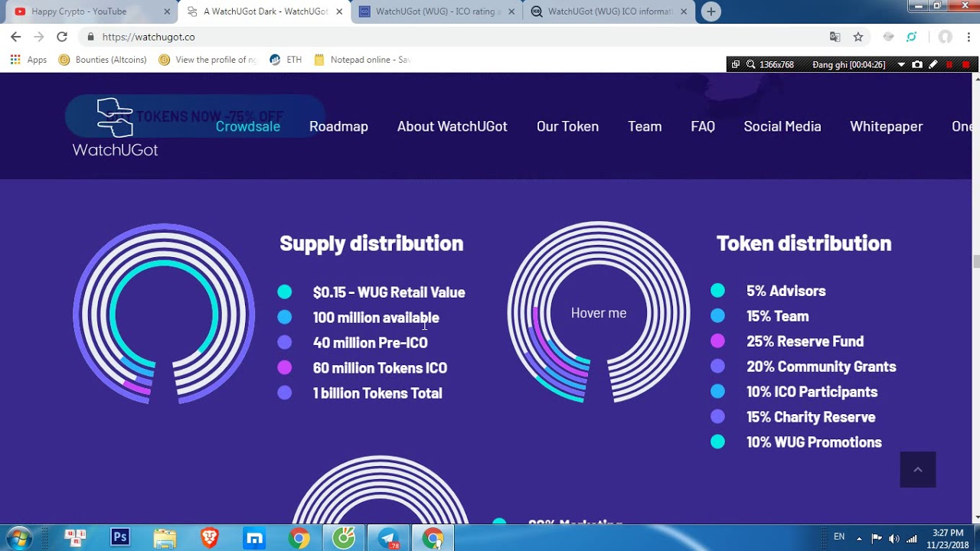The height and width of the screenshot is (551, 980).
Task: Close the WatchUGot Dark tab
Action: (x=339, y=11)
